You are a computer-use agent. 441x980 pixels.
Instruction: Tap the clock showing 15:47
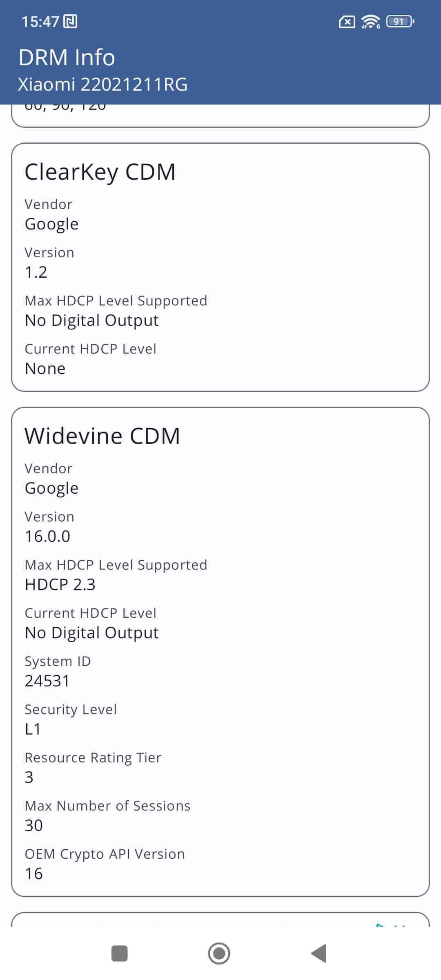point(40,22)
